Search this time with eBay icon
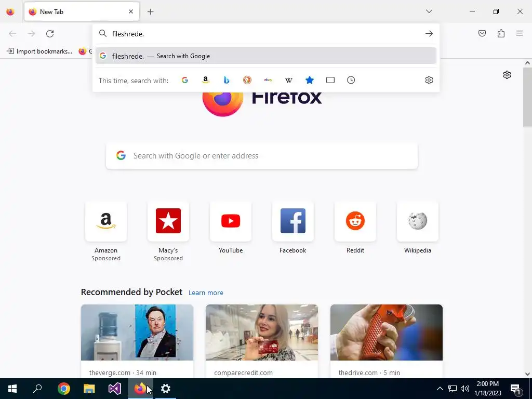Viewport: 532px width, 399px height. 268,80
